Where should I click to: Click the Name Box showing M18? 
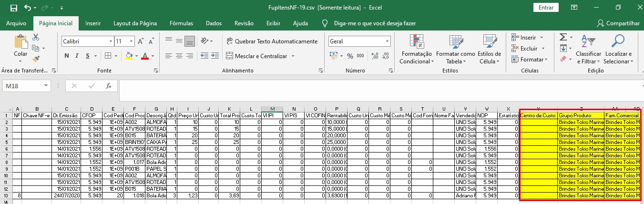point(22,86)
